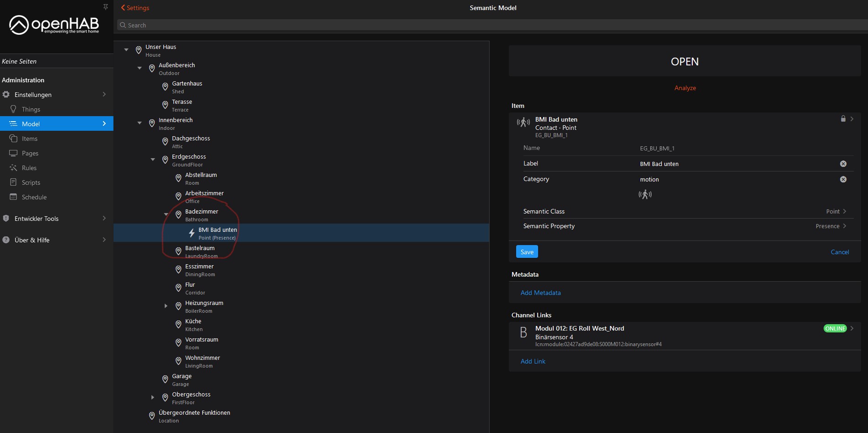Screen dimensions: 868x433
Task: Collapse the Badezimmer tree node
Action: coord(166,214)
